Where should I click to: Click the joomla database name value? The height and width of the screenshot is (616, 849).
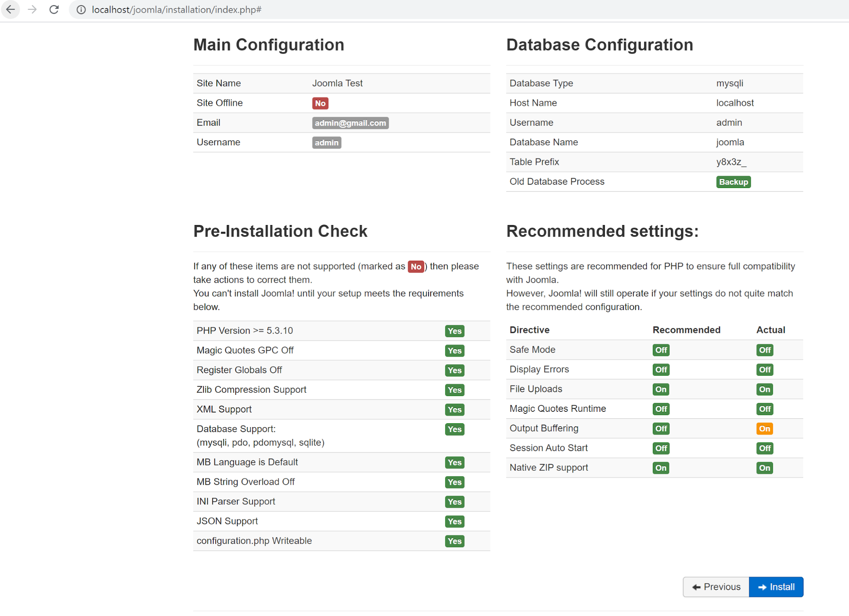(x=730, y=142)
